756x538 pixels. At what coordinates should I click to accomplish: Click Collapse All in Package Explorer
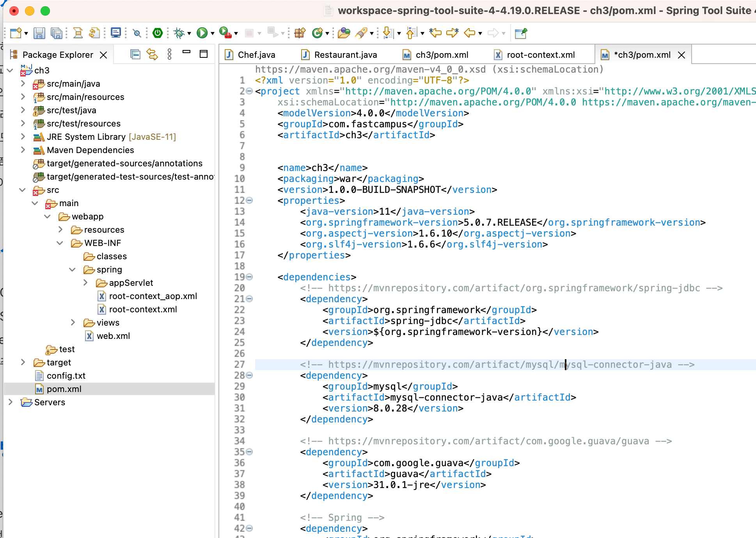point(135,54)
